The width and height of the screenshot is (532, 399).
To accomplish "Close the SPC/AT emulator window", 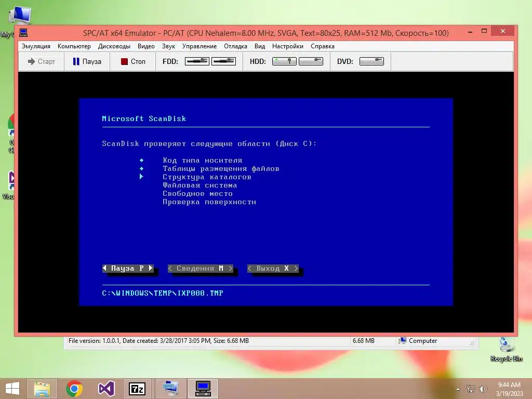I will point(503,31).
